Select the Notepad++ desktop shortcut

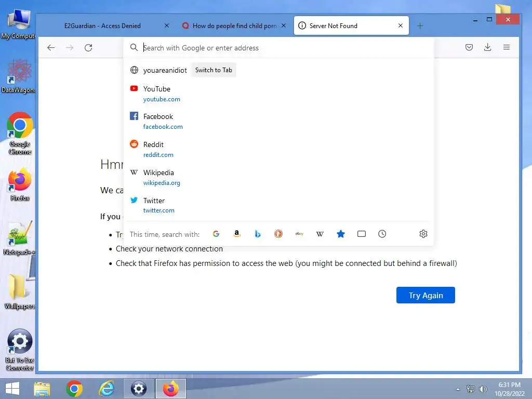click(19, 238)
